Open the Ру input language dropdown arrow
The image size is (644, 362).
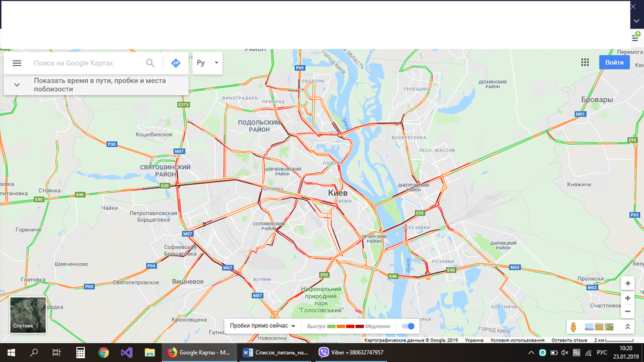tap(216, 63)
